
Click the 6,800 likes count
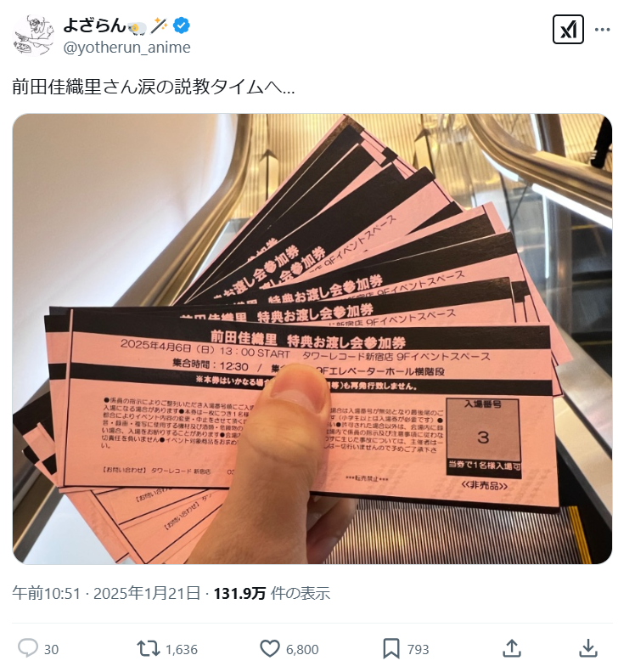tap(302, 650)
